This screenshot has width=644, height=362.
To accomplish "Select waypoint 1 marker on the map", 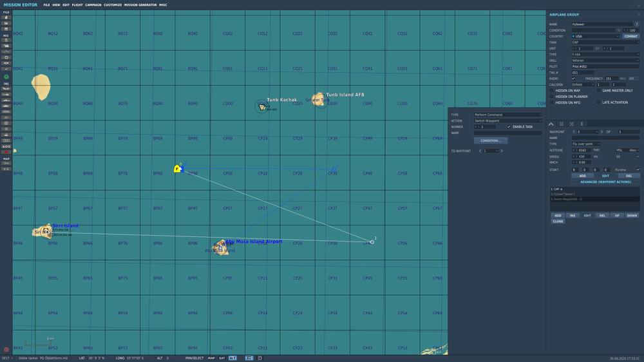I will (x=372, y=242).
